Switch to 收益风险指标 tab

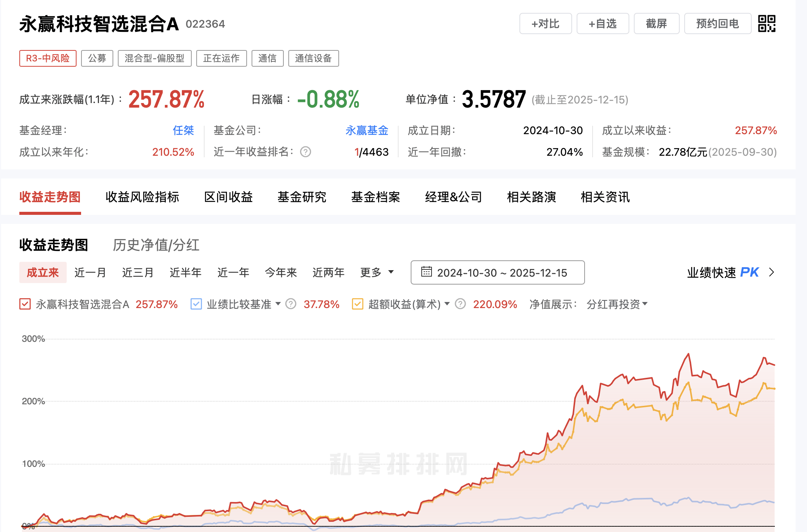point(142,197)
